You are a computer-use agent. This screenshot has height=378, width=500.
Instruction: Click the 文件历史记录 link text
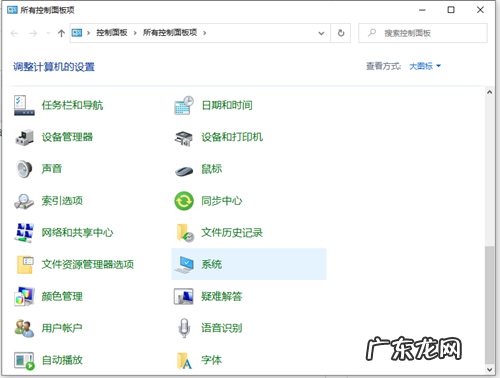[232, 232]
